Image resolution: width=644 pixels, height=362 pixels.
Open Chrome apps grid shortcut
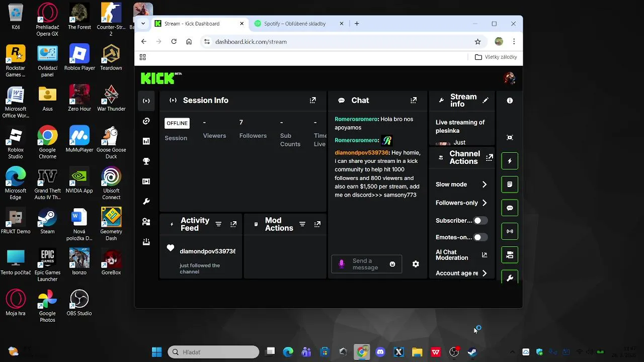[143, 57]
